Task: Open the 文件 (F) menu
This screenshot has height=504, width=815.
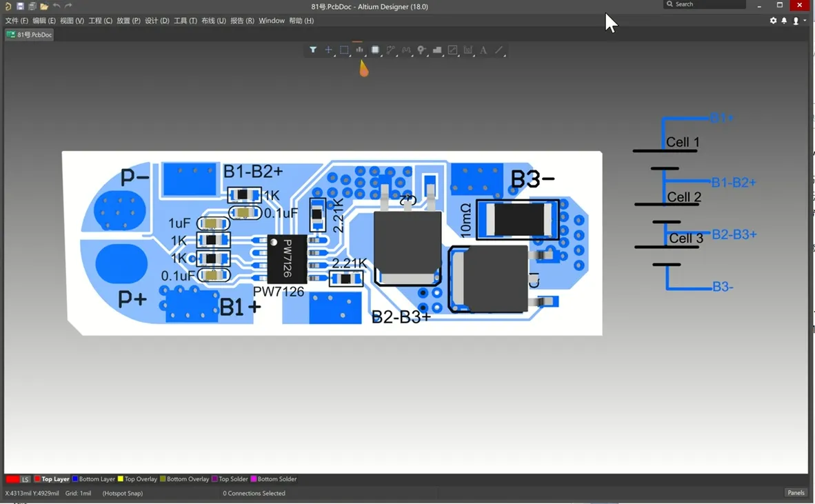Action: point(17,21)
